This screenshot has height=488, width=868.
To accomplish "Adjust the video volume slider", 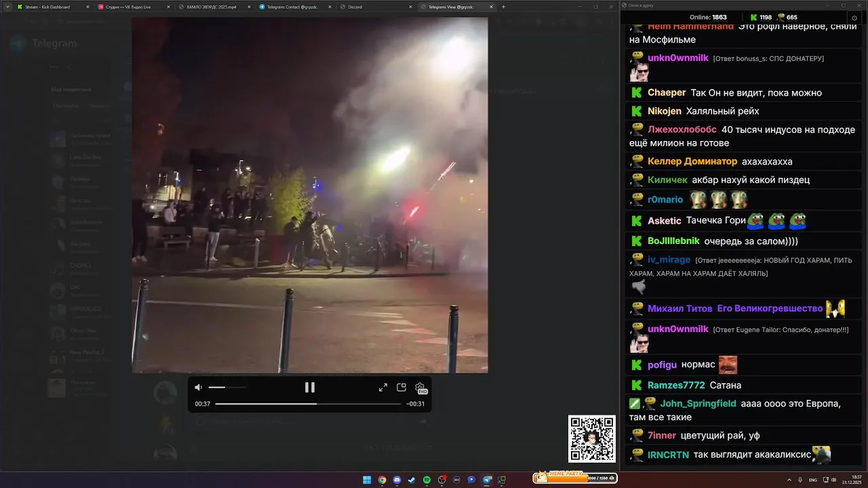I will [x=227, y=387].
